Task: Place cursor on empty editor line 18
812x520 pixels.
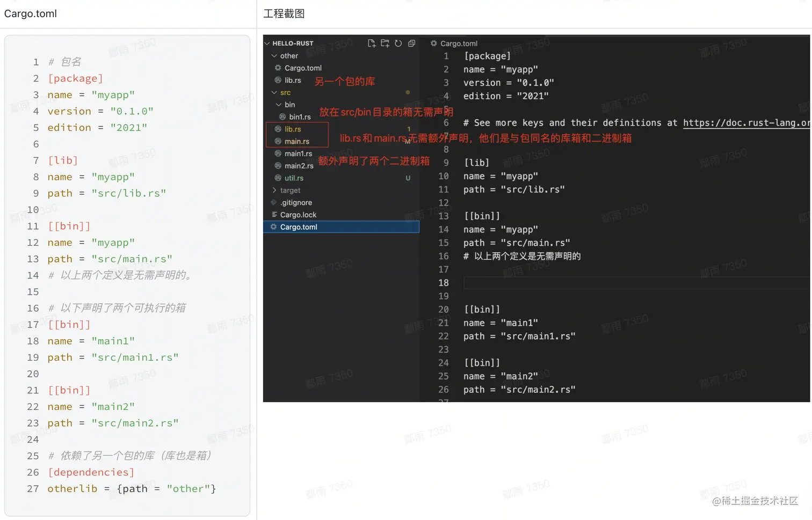Action: (x=636, y=283)
